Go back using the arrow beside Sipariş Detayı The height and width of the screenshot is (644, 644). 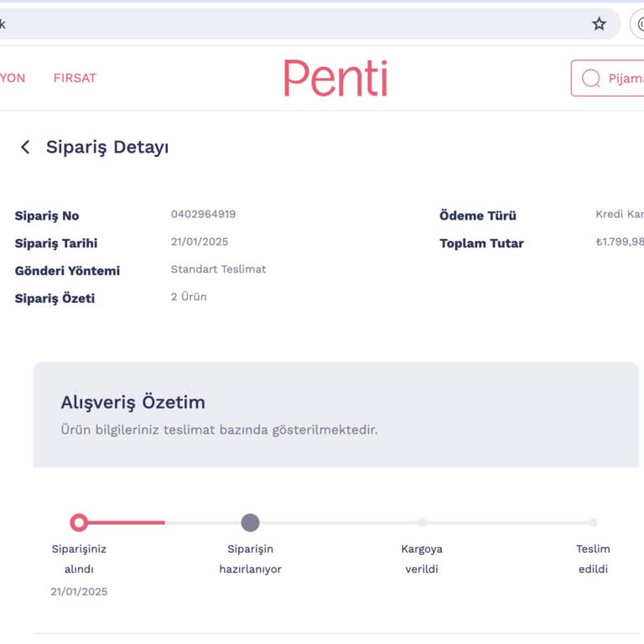pos(25,147)
